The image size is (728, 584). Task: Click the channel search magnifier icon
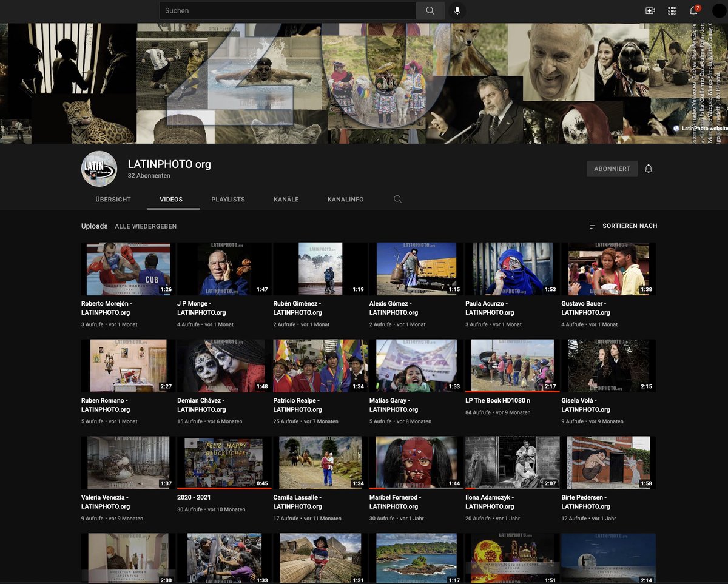point(398,199)
